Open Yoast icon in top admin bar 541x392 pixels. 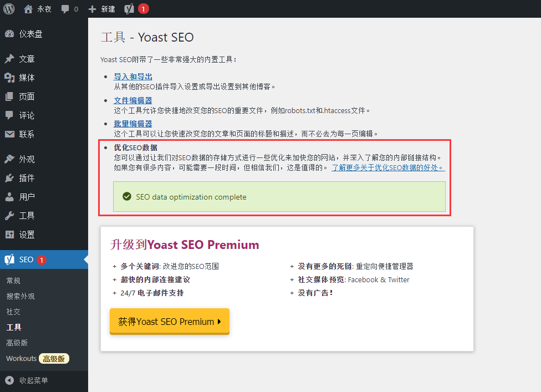click(x=129, y=9)
